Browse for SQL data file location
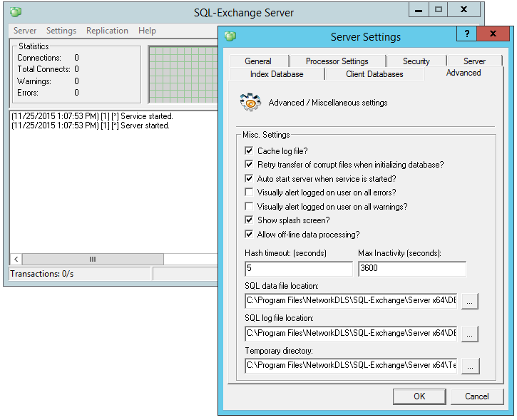This screenshot has height=420, width=517. (470, 301)
